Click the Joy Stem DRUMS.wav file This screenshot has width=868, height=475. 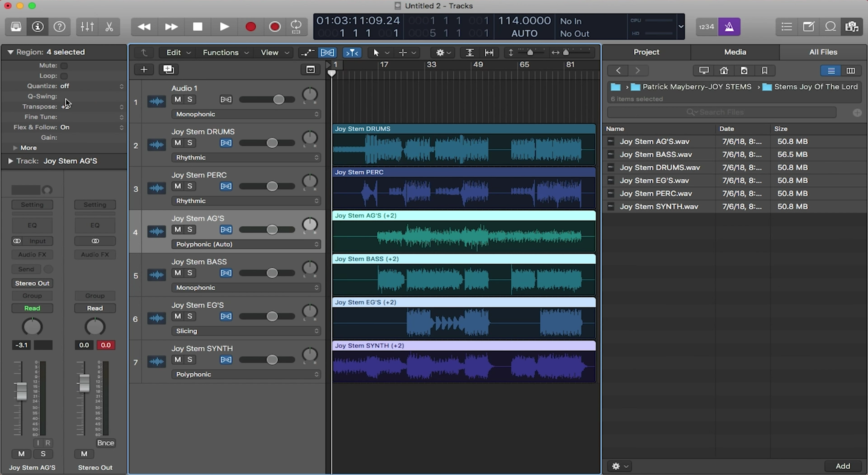pyautogui.click(x=660, y=167)
